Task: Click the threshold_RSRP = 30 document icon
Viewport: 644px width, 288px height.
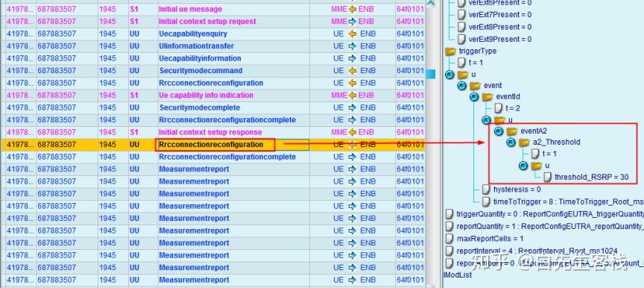Action: click(548, 178)
